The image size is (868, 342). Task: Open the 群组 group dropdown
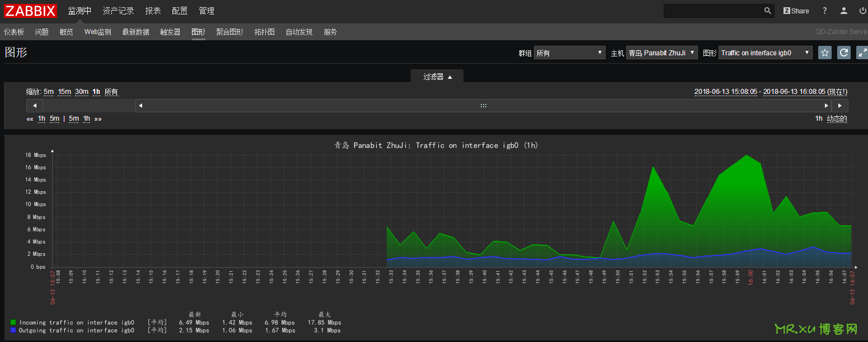point(569,53)
